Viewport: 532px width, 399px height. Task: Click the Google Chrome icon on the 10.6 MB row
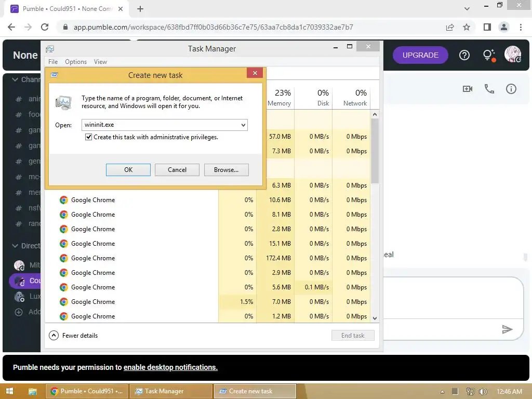click(63, 200)
